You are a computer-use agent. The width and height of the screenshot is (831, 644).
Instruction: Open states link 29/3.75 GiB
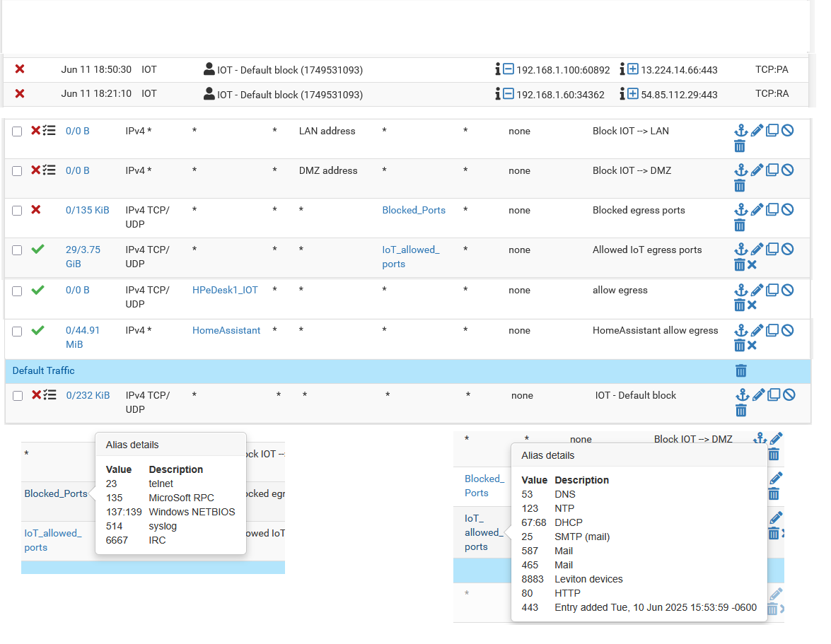tap(83, 257)
